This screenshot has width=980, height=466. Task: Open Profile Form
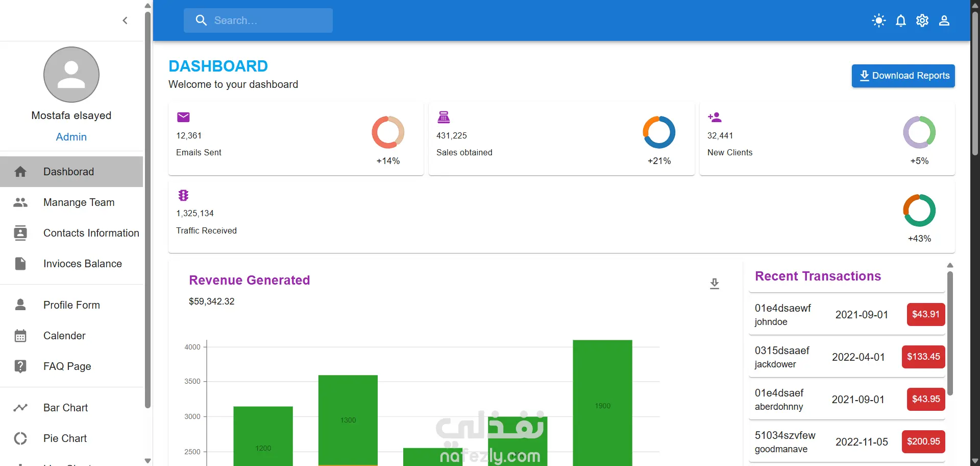tap(71, 305)
